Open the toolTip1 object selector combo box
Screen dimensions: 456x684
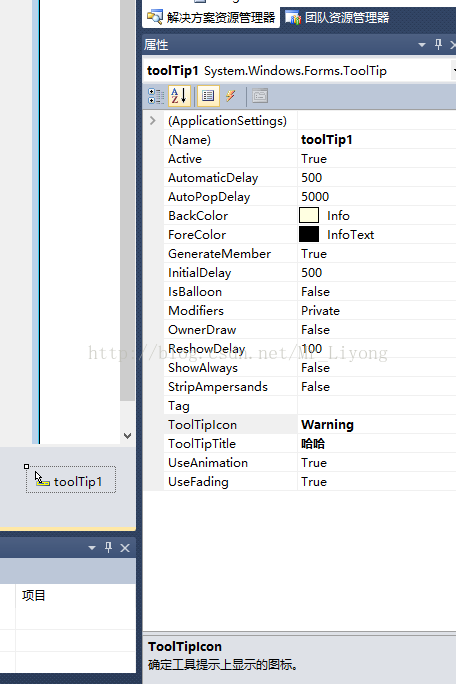coord(299,70)
